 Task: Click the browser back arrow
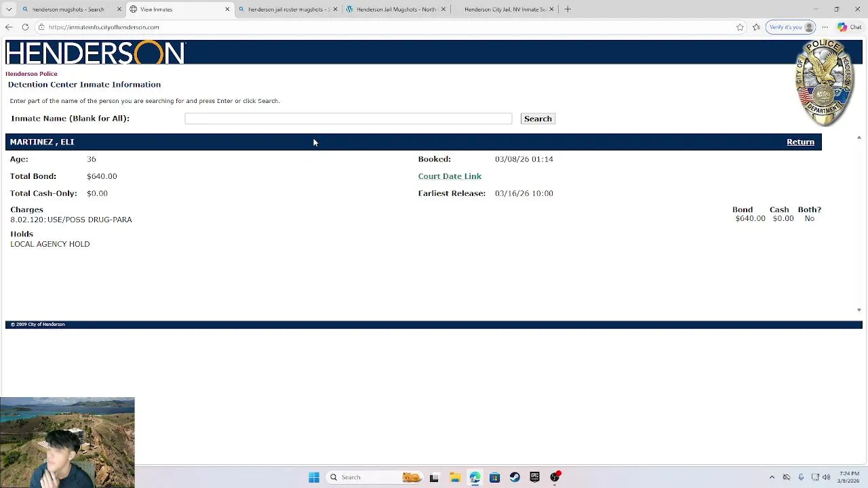(9, 27)
